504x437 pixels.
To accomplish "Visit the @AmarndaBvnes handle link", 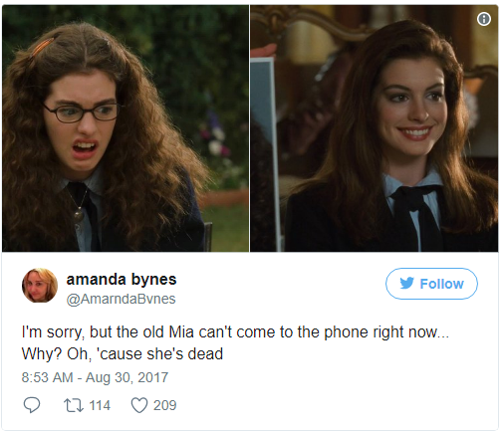I will point(121,299).
